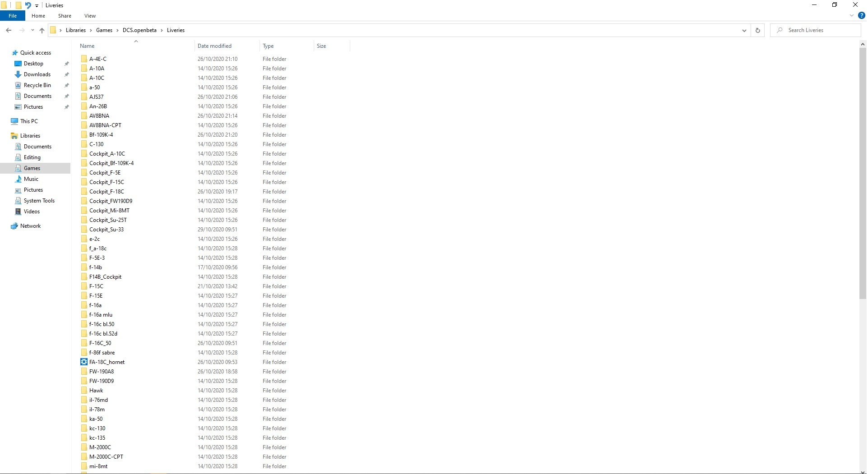The height and width of the screenshot is (474, 868).
Task: Go up one folder level arrow
Action: pos(42,30)
